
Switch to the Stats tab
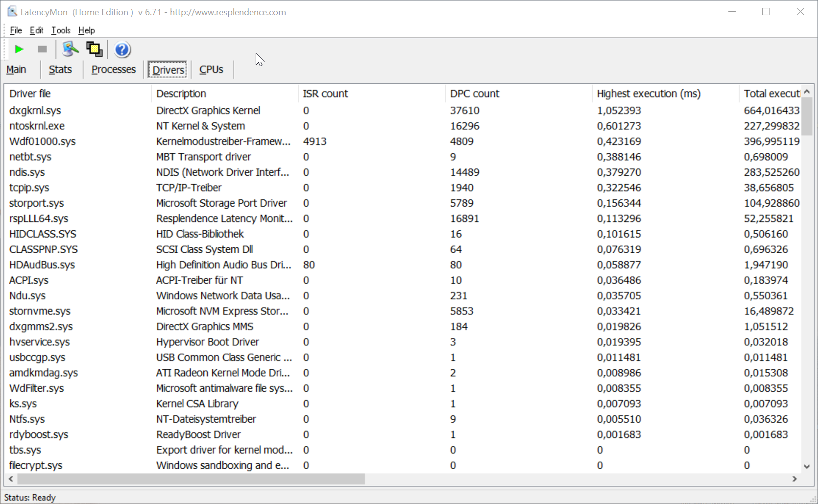pyautogui.click(x=60, y=70)
